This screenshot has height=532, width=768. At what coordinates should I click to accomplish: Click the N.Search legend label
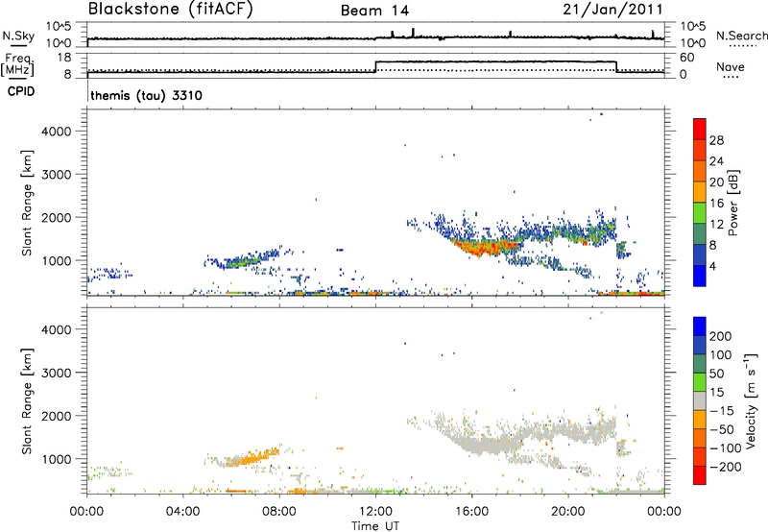point(741,36)
